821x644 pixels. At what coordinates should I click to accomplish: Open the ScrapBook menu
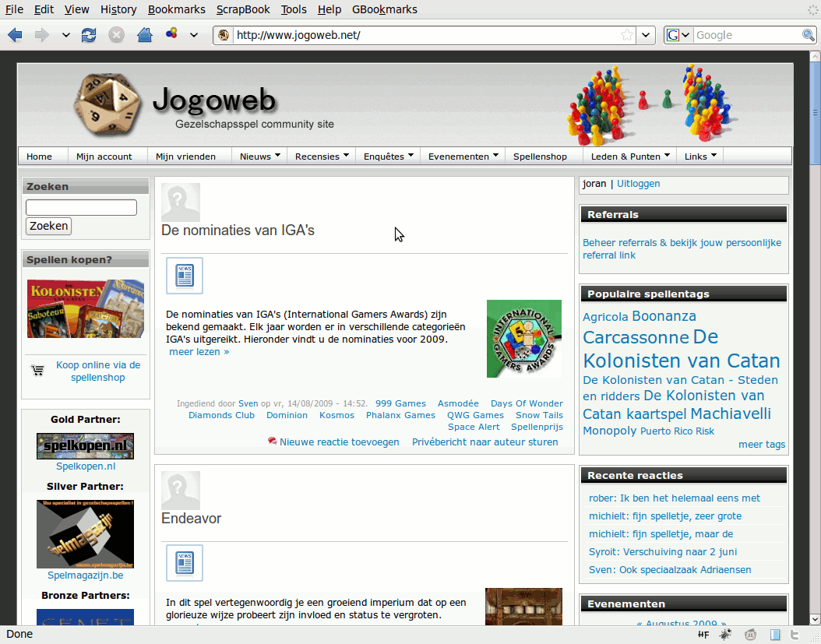[x=243, y=9]
